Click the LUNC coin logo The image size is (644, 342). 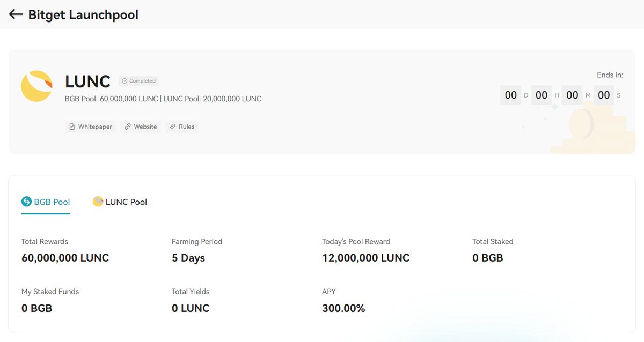[36, 86]
